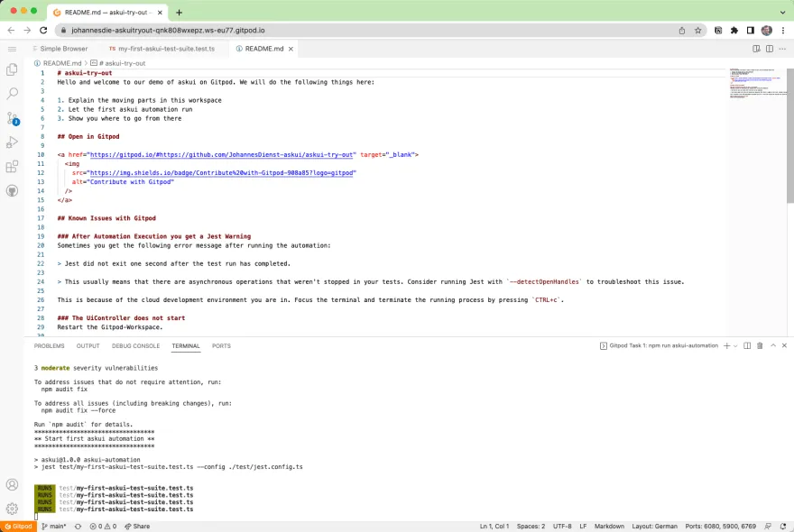Open Chrome extensions puzzle icon

(734, 31)
